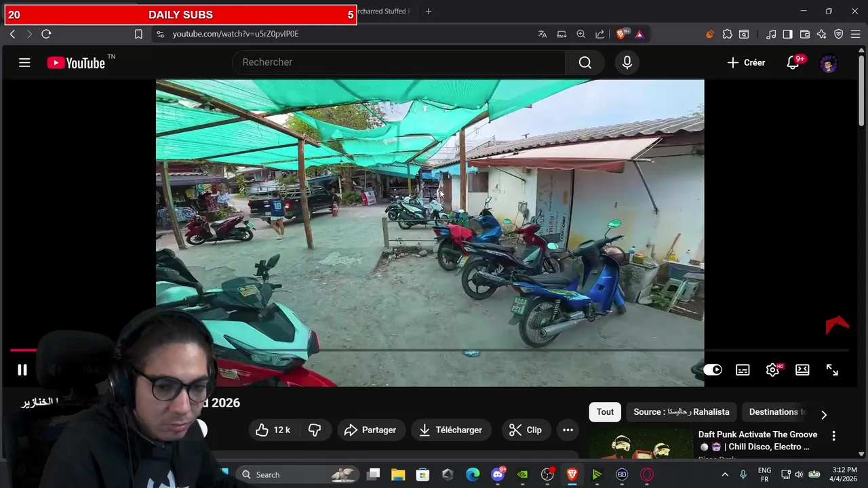The image size is (868, 488).
Task: Switch to the Stuffed browser tab
Action: pos(383,11)
